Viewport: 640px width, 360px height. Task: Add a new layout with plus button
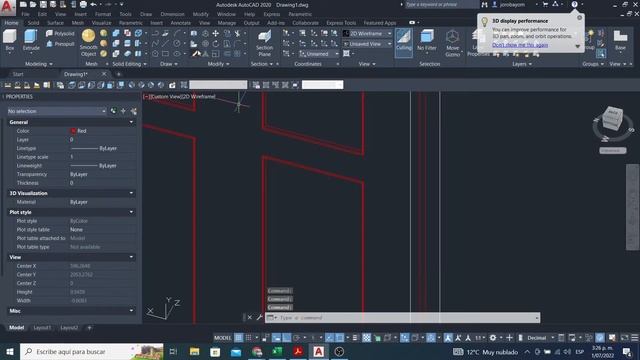pos(89,328)
